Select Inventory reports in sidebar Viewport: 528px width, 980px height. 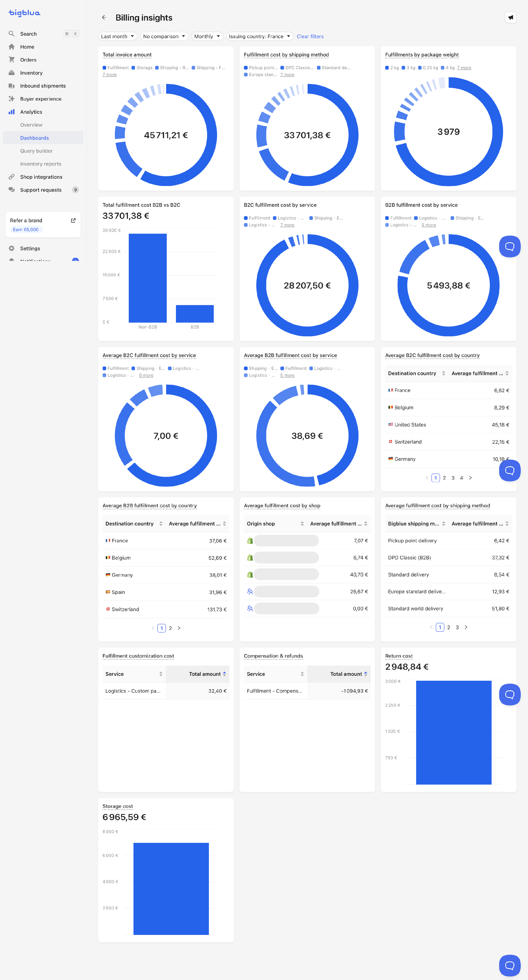(41, 164)
